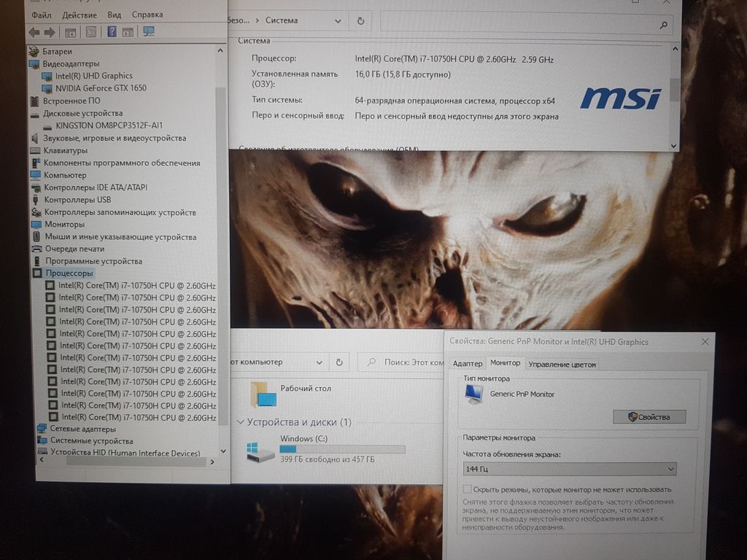This screenshot has height=560, width=747.
Task: Select Контроллеры запоминающих устройств category
Action: (120, 212)
